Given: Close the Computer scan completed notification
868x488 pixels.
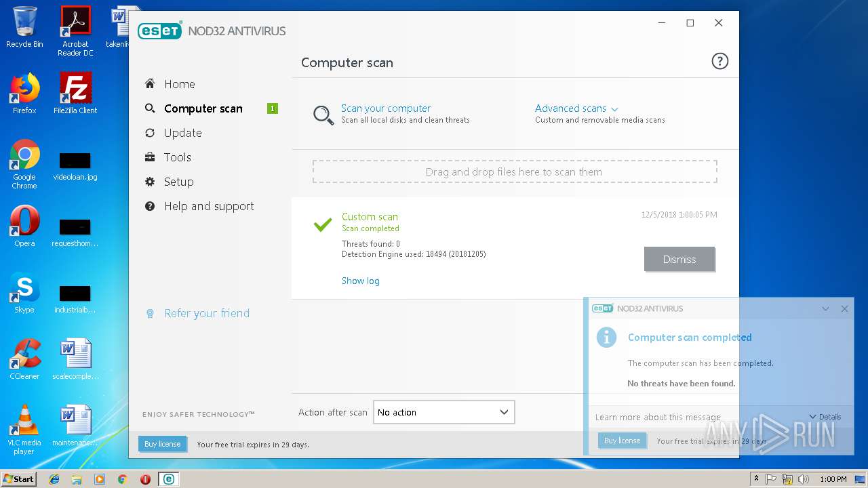Looking at the screenshot, I should tap(844, 308).
